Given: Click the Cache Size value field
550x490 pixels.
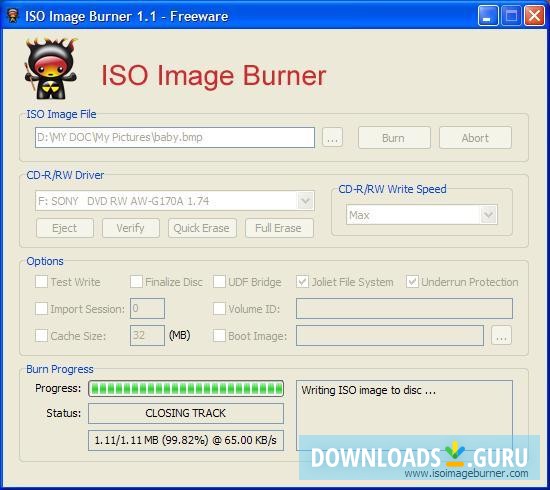Looking at the screenshot, I should click(x=147, y=336).
